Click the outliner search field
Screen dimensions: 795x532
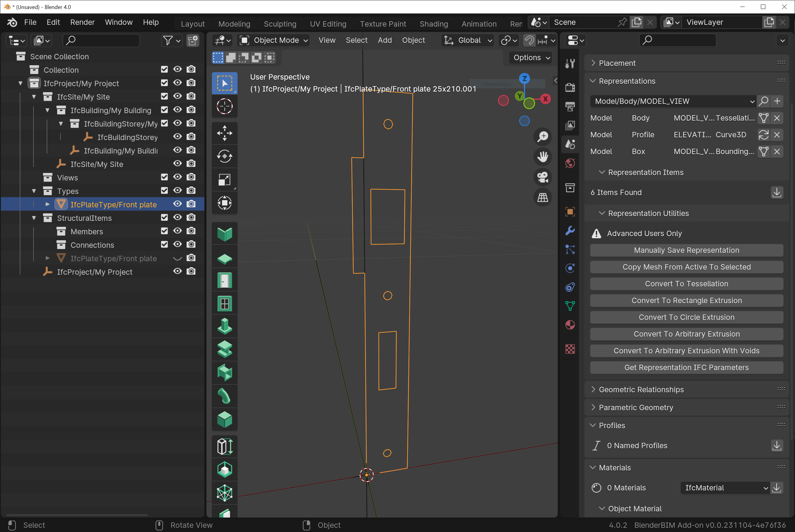101,40
